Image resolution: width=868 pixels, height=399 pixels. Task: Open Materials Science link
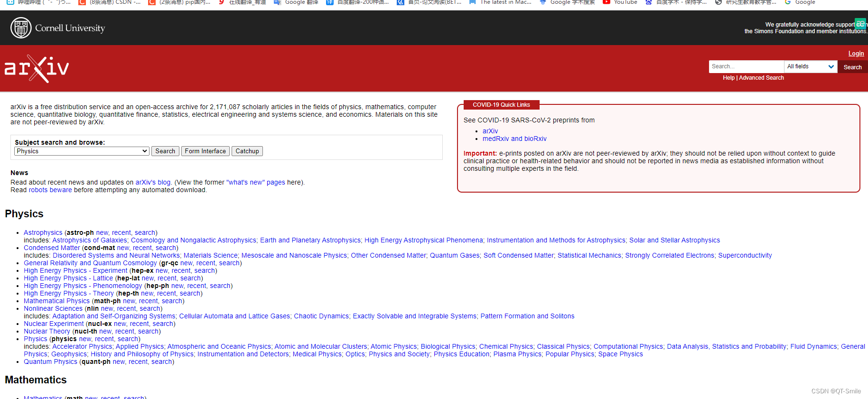[x=211, y=255]
